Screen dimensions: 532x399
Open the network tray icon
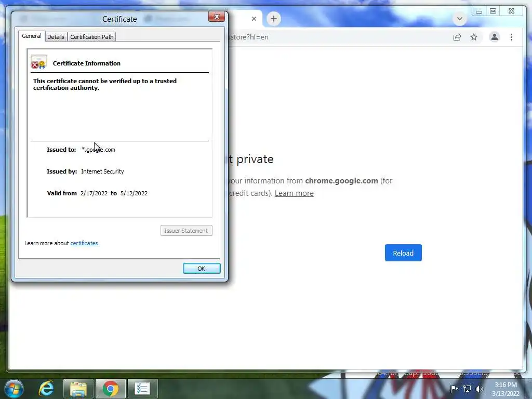pyautogui.click(x=467, y=389)
